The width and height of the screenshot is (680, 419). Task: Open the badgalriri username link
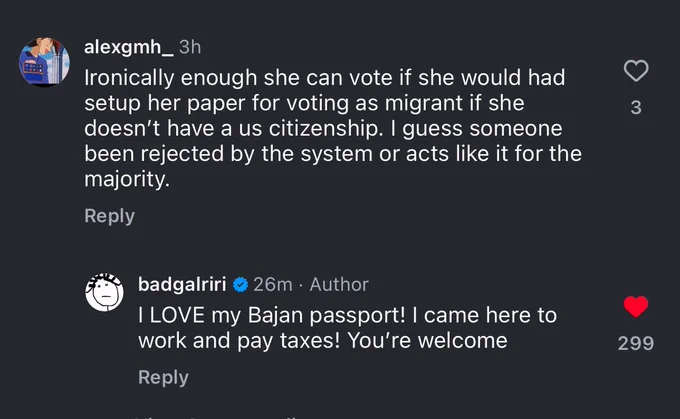pyautogui.click(x=182, y=285)
